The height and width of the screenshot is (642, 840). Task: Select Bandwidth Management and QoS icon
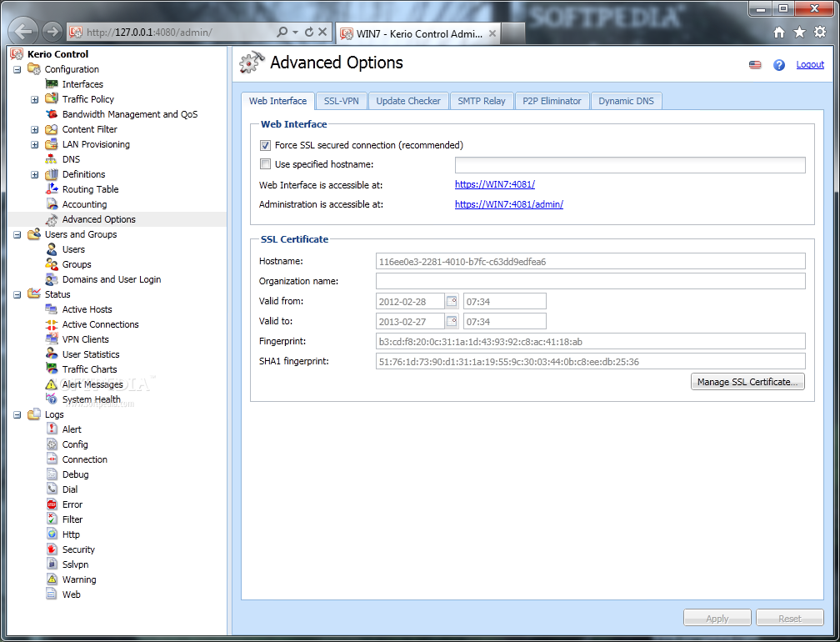52,114
